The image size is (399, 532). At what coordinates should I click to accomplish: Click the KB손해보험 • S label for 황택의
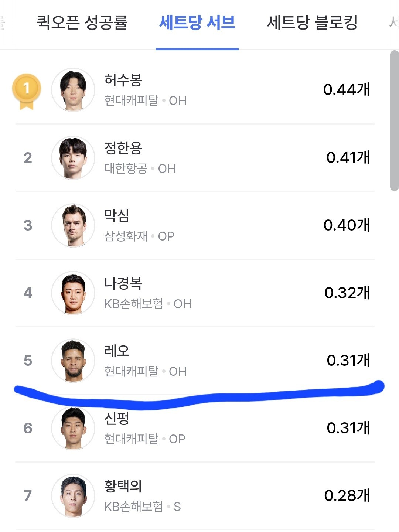click(x=143, y=507)
